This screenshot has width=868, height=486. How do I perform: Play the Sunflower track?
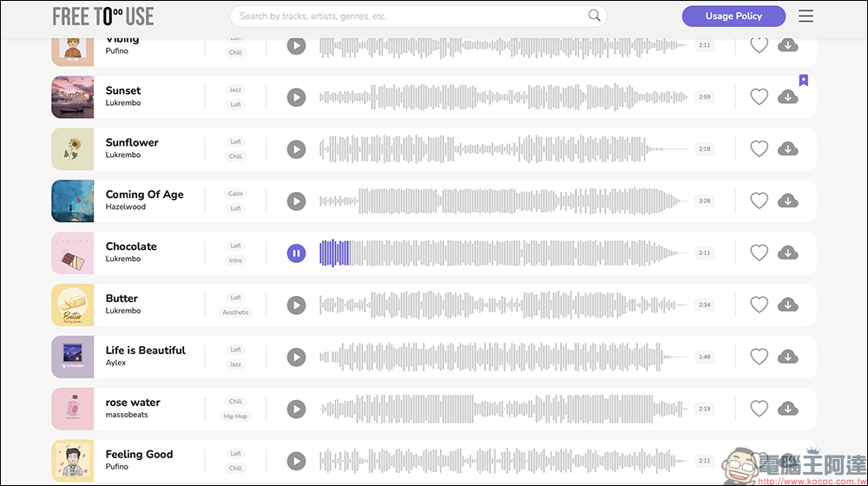296,149
